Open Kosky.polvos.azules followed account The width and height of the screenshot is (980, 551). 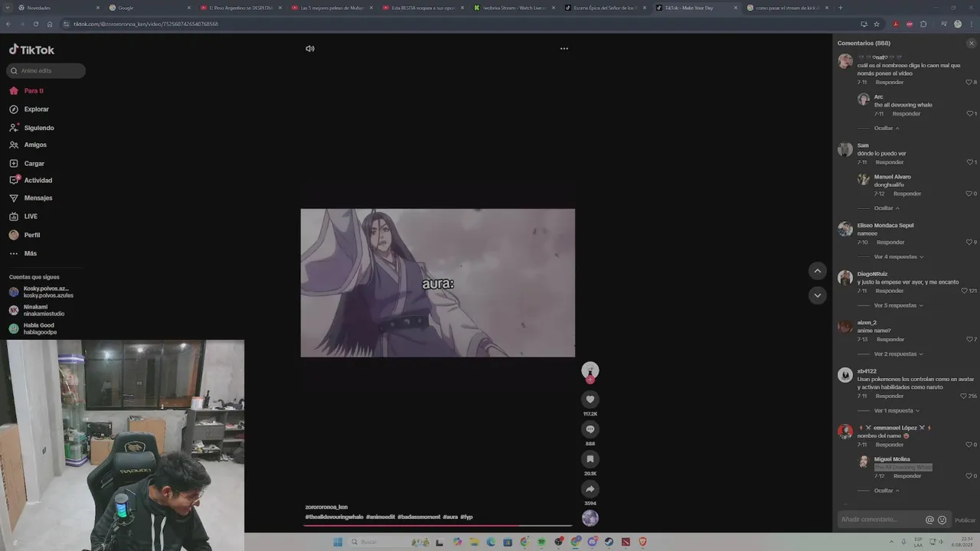(42, 292)
